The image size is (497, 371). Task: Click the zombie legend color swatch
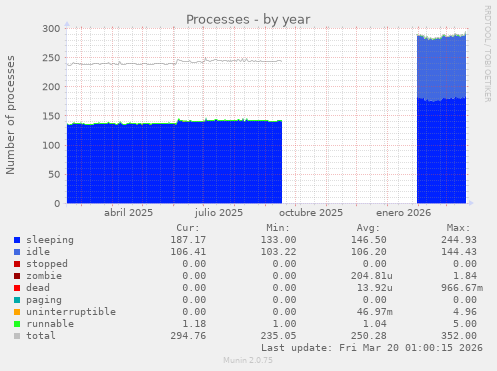(x=17, y=276)
